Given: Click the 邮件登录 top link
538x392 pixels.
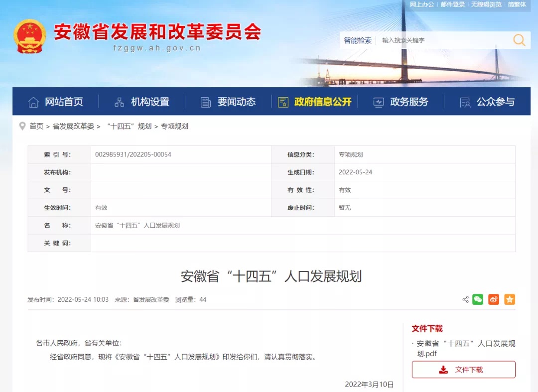Looking at the screenshot, I should (452, 4).
